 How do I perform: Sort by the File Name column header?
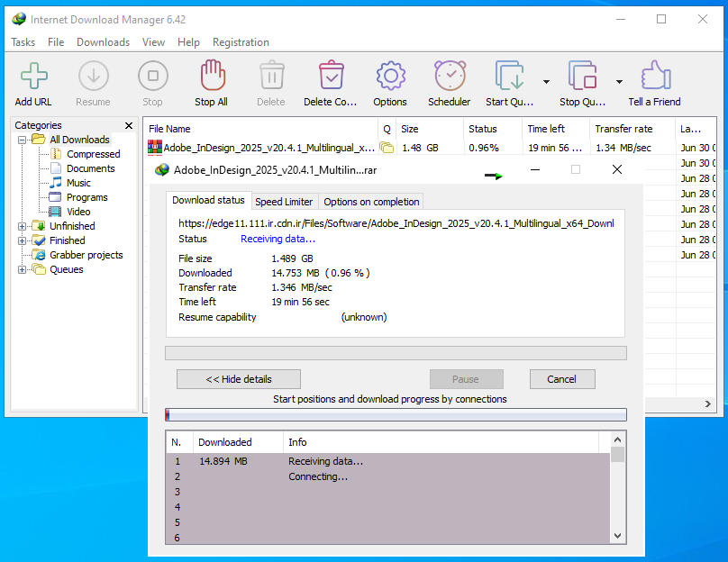point(260,129)
